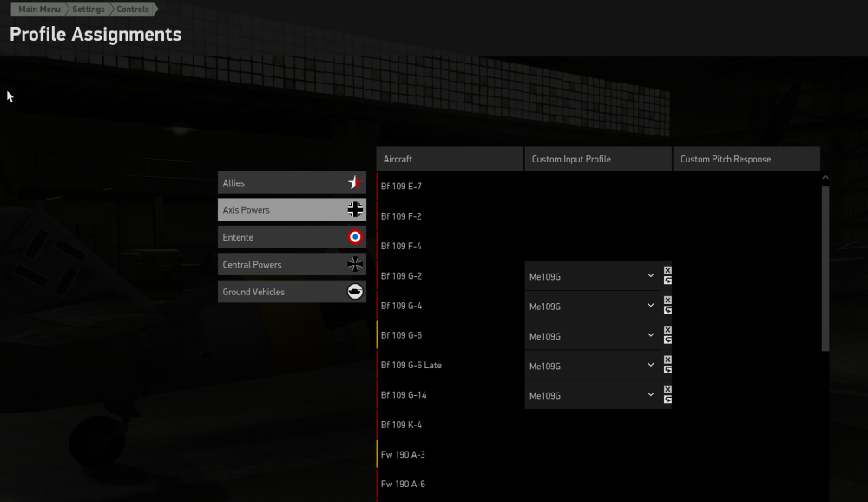Clear the input profile for Bf 109 G-6 Late
Viewport: 868px width, 502px height.
click(x=667, y=360)
